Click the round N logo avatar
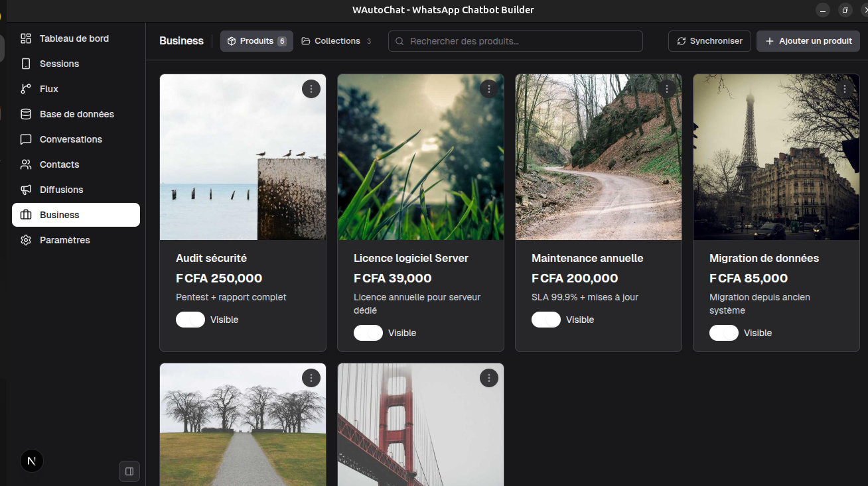This screenshot has height=486, width=868. pyautogui.click(x=32, y=461)
